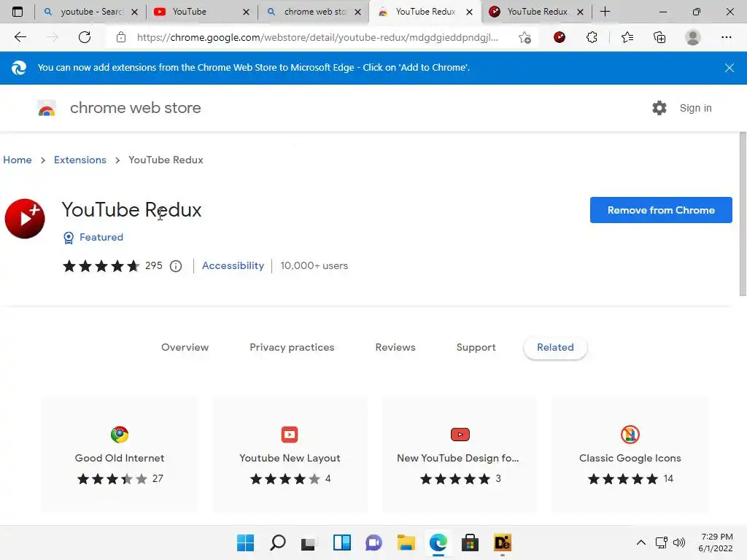Click the browser back arrow

(20, 37)
